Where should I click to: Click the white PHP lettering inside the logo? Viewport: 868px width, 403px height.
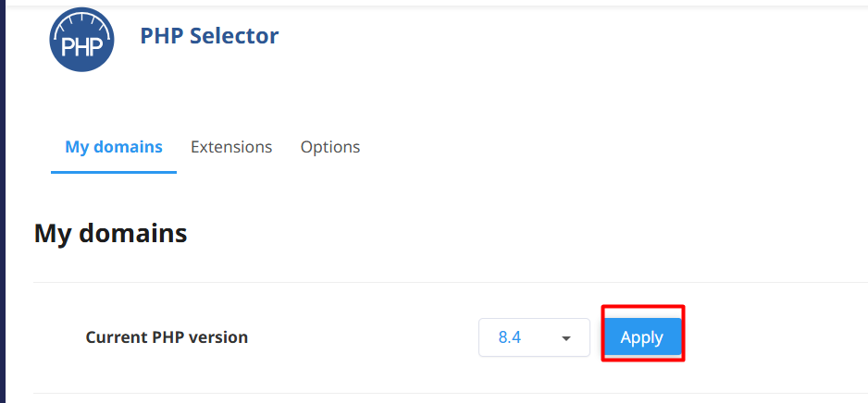tap(81, 47)
